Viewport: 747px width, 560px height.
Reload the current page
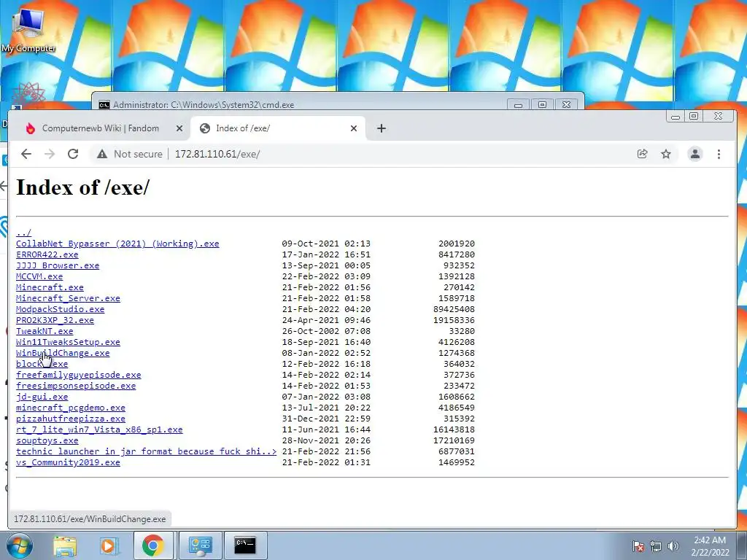click(x=73, y=154)
